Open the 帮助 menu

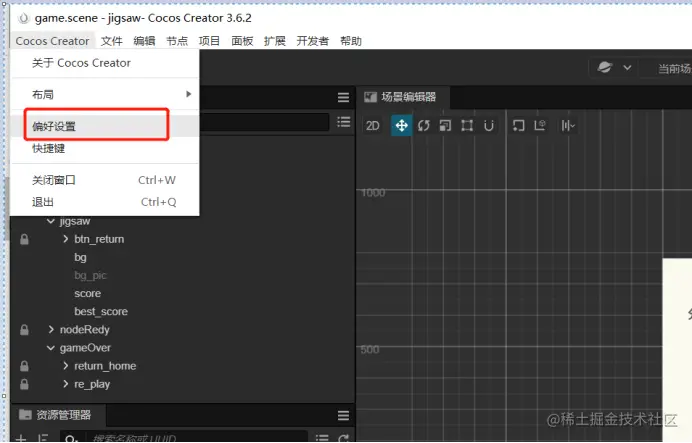tap(351, 41)
